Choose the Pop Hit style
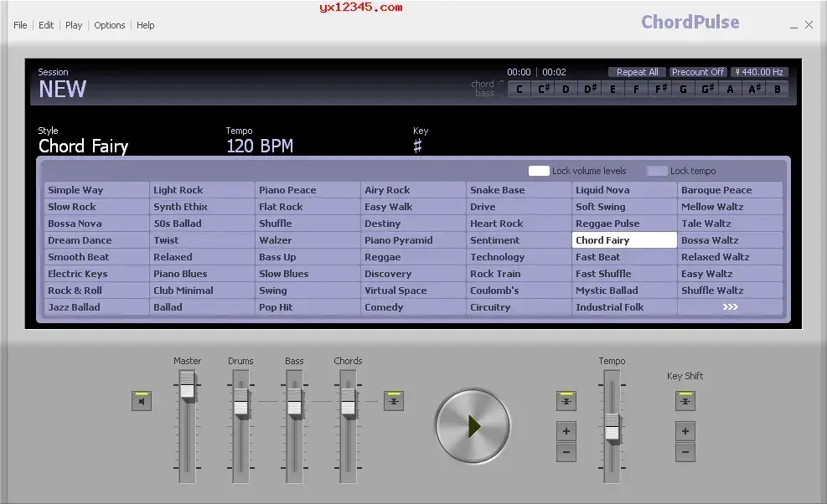The image size is (827, 504). coord(308,306)
